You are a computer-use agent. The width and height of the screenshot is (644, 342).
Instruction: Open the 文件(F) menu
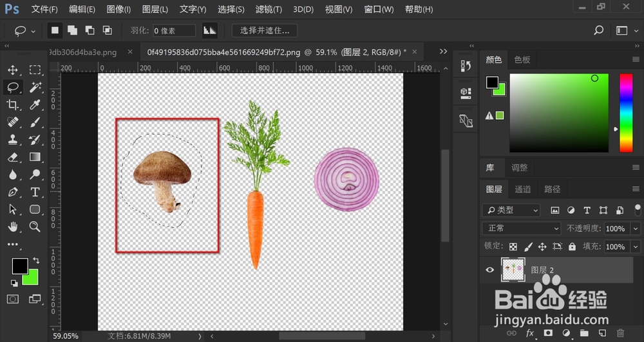45,9
